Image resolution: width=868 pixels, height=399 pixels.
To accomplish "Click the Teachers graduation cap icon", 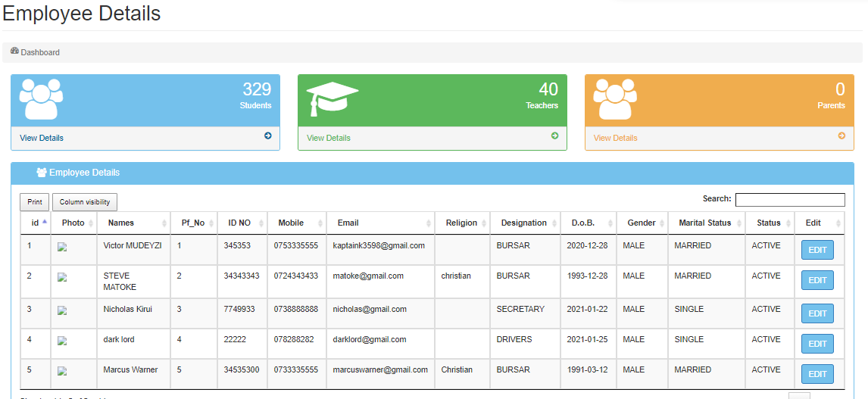I will 332,99.
